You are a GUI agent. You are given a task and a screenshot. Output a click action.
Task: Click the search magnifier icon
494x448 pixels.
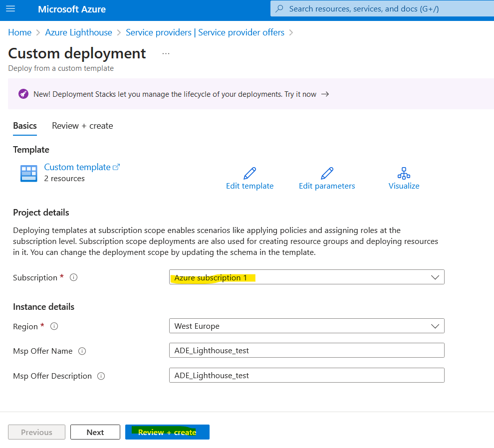tap(279, 9)
